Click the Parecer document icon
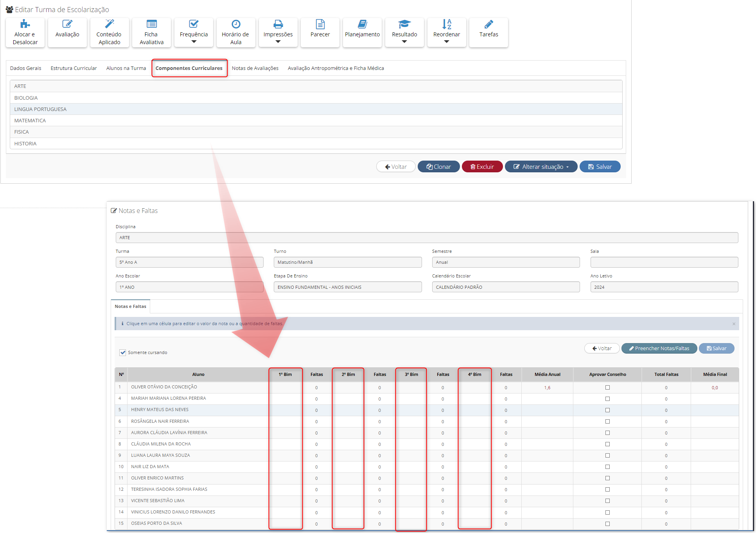This screenshot has height=533, width=756. (320, 24)
